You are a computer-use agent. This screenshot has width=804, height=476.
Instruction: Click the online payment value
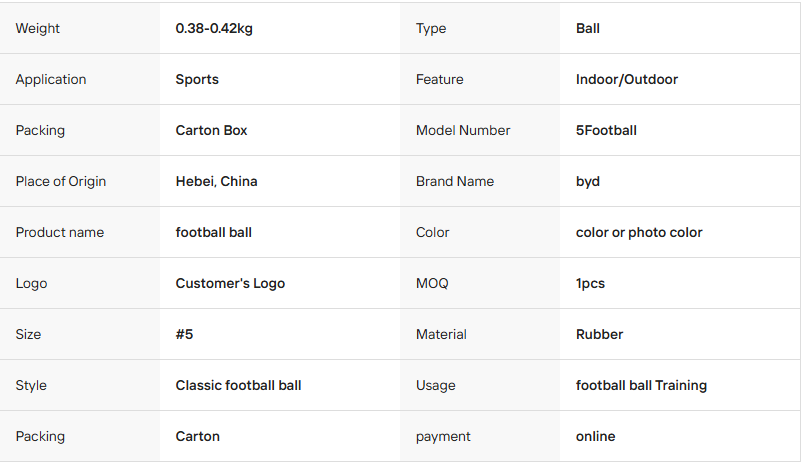pyautogui.click(x=595, y=436)
